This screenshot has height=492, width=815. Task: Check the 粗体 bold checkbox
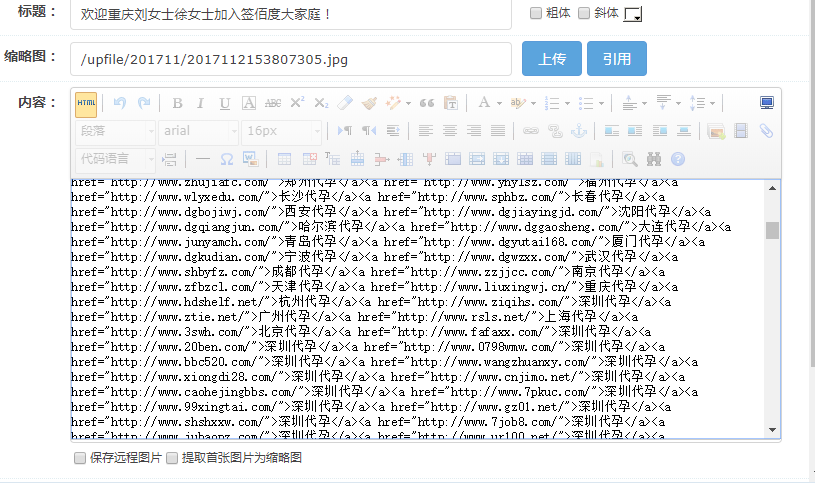point(536,14)
